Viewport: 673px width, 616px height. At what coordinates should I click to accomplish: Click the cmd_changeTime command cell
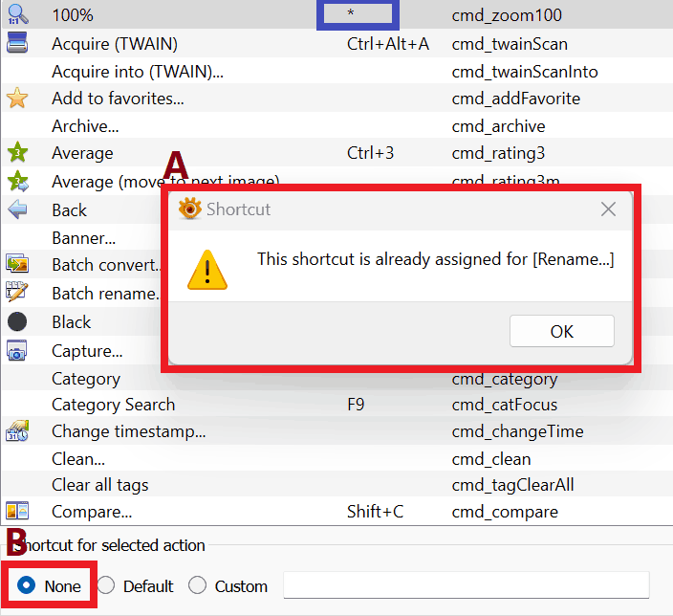coord(517,431)
